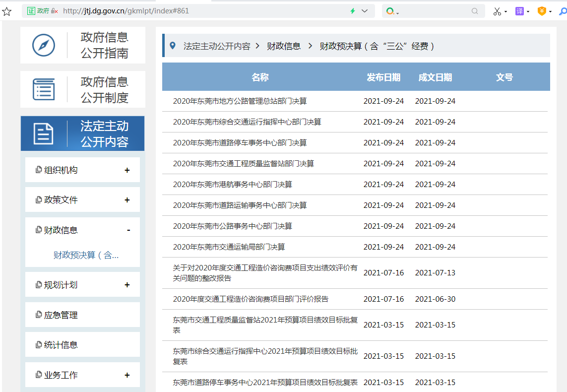Viewport: 567px width, 392px height.
Task: Click the green lightning speed-mode icon
Action: point(353,11)
